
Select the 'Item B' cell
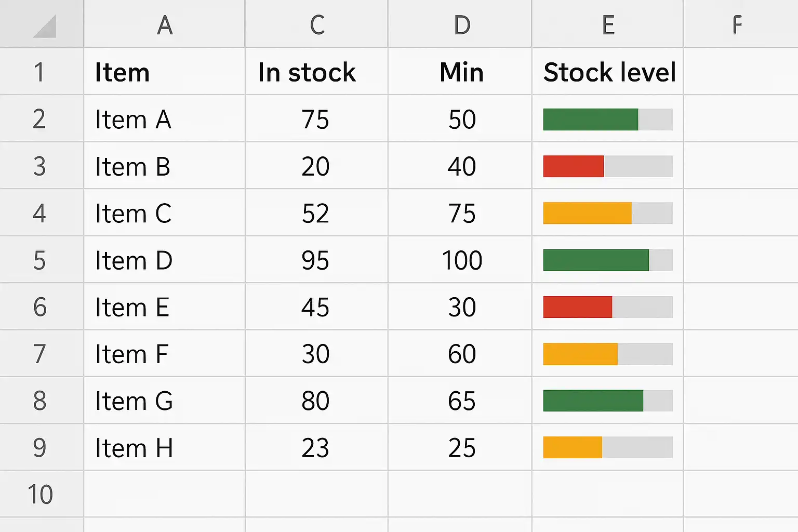click(133, 167)
